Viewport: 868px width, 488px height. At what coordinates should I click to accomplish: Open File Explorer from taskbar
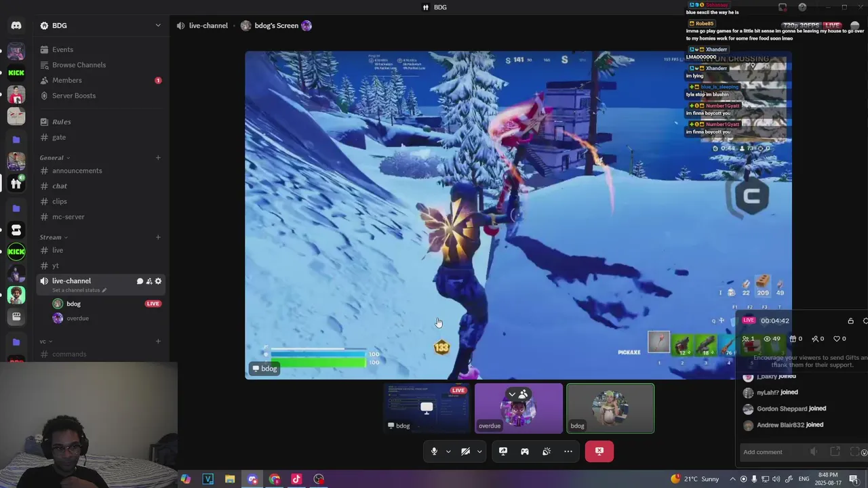[230, 479]
